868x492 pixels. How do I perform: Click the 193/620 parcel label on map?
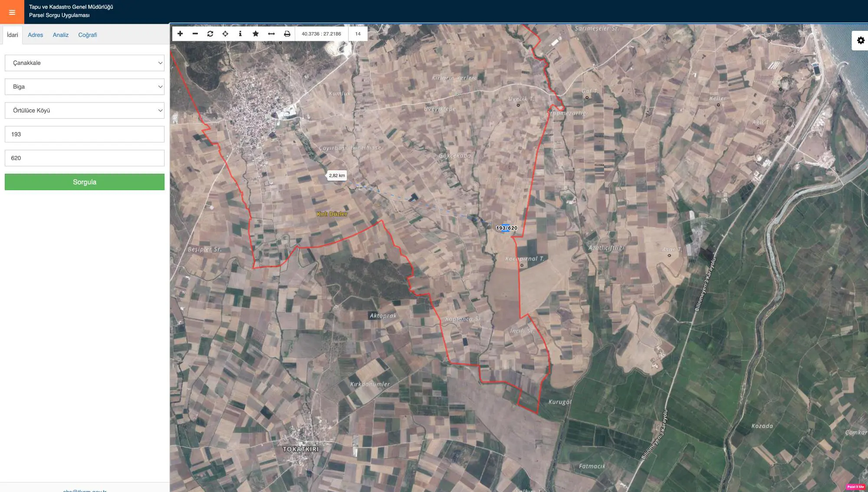tap(506, 228)
